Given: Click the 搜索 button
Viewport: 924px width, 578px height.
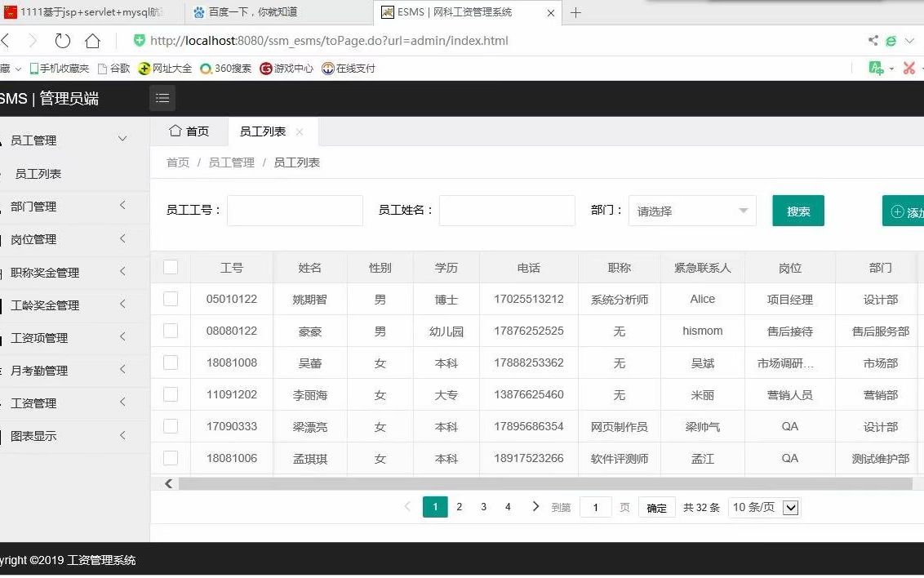Looking at the screenshot, I should (797, 211).
